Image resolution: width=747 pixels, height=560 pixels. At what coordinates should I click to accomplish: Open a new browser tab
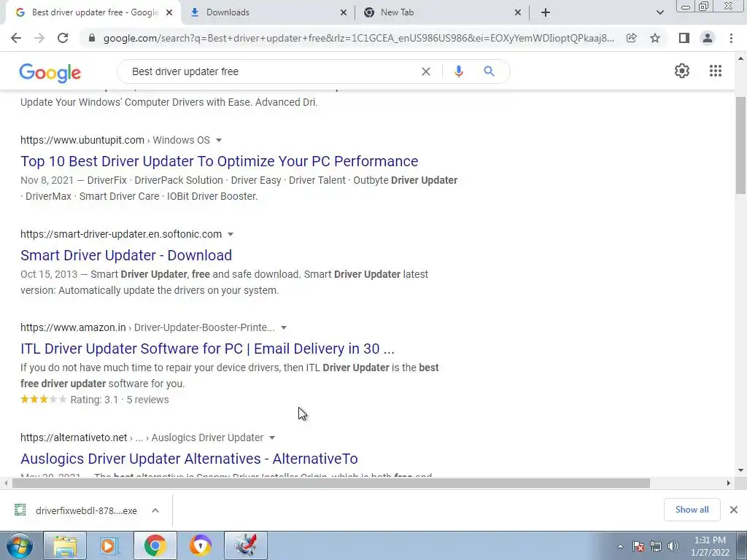pyautogui.click(x=546, y=12)
